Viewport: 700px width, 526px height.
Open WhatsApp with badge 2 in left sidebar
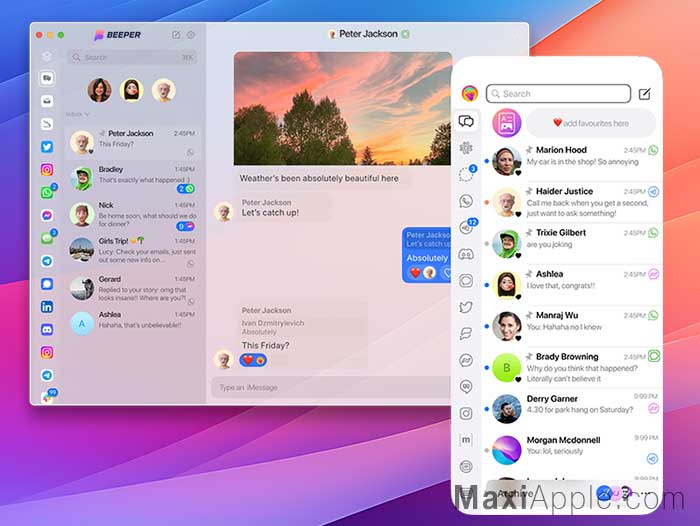pos(47,192)
